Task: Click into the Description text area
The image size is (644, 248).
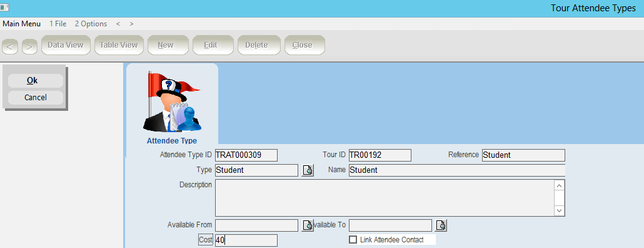Action: pyautogui.click(x=385, y=198)
